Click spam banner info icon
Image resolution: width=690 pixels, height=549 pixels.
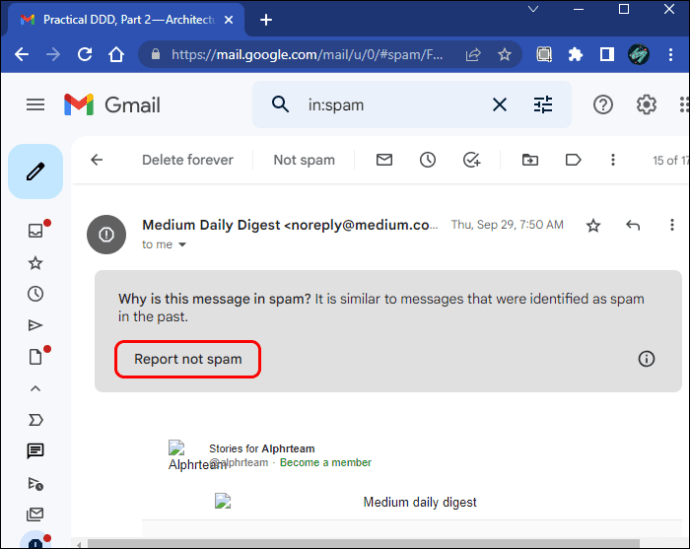tap(646, 359)
